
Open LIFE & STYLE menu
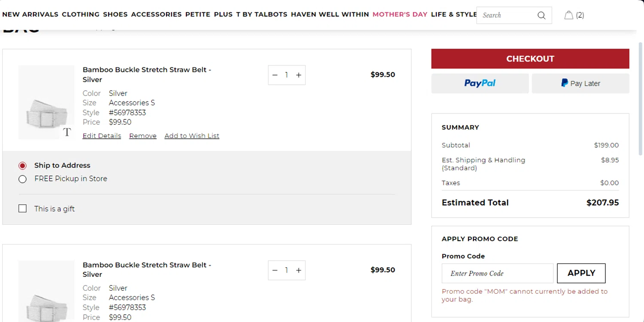454,14
